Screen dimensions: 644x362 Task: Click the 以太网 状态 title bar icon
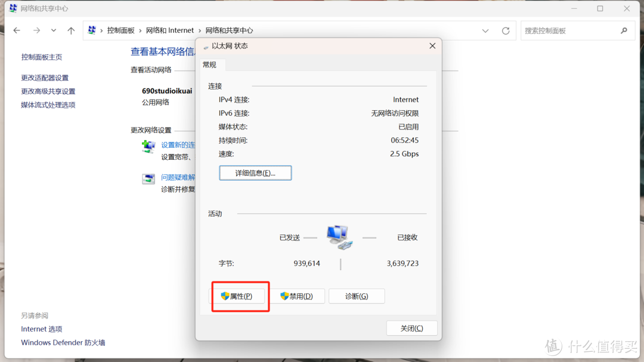(206, 45)
